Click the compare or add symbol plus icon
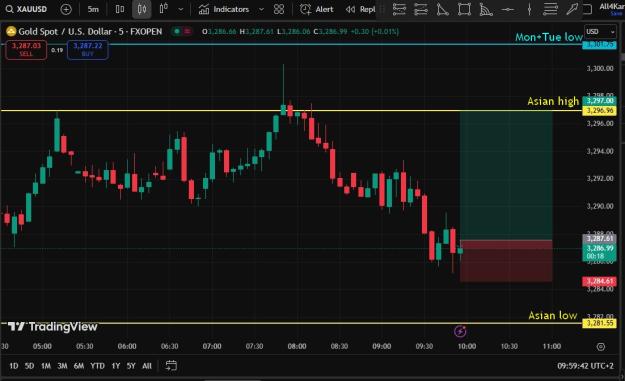 (66, 9)
